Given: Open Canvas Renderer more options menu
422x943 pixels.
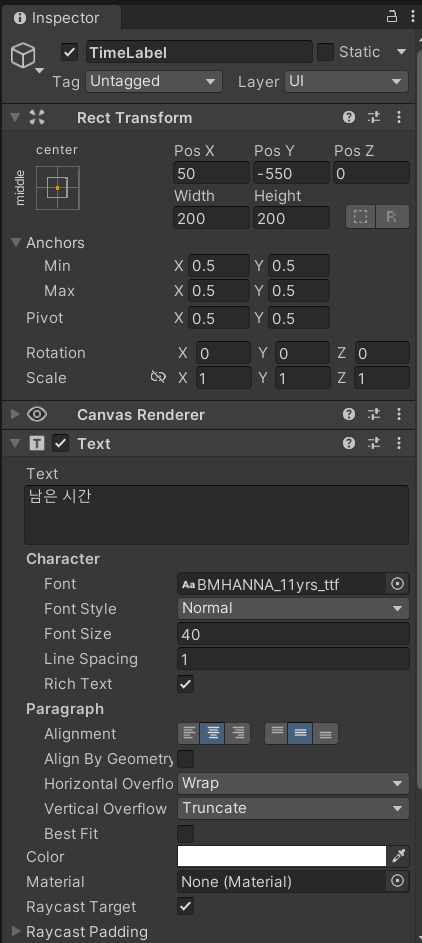Looking at the screenshot, I should tap(399, 414).
